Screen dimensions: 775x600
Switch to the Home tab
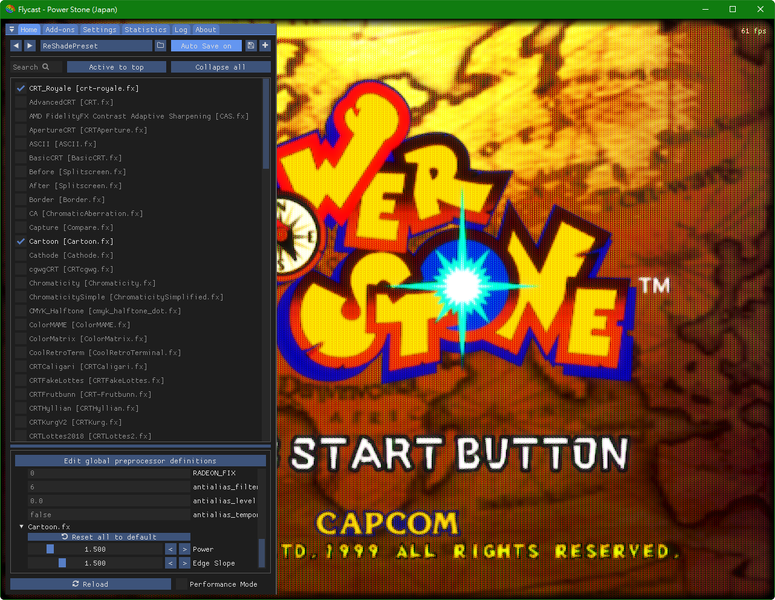coord(29,30)
